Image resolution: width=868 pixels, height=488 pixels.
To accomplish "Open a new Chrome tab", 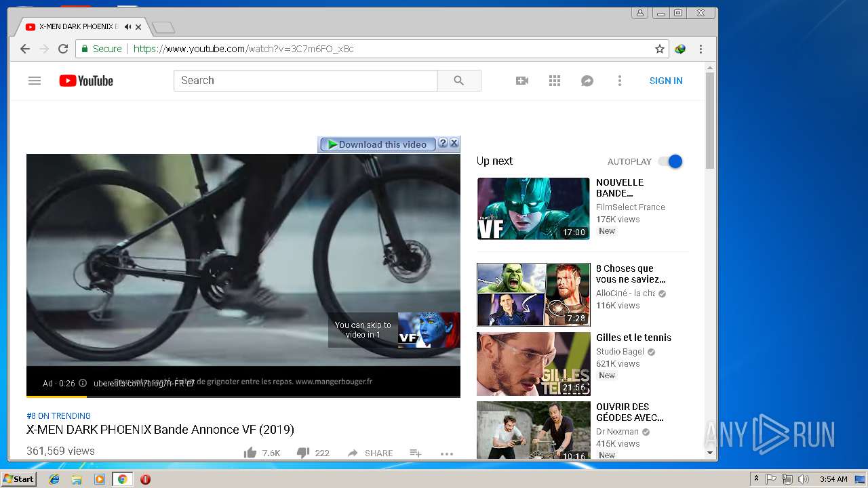I will point(163,28).
